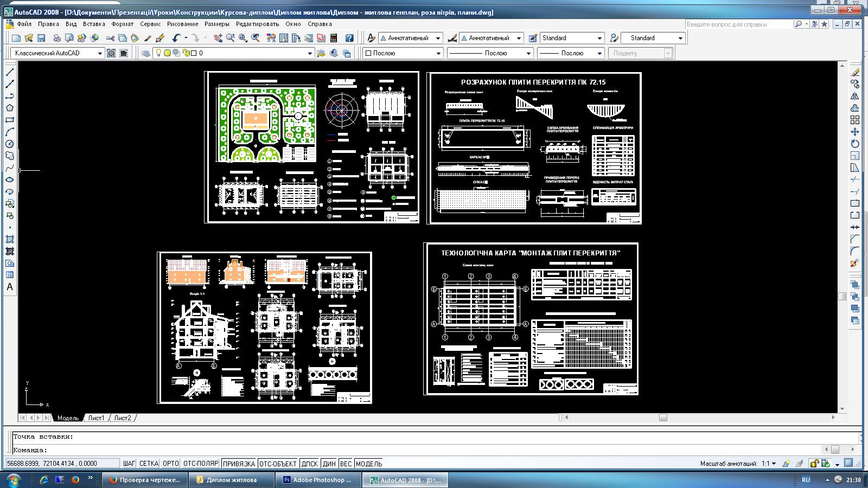Select the Spline drawing tool
The height and width of the screenshot is (488, 868).
[10, 168]
